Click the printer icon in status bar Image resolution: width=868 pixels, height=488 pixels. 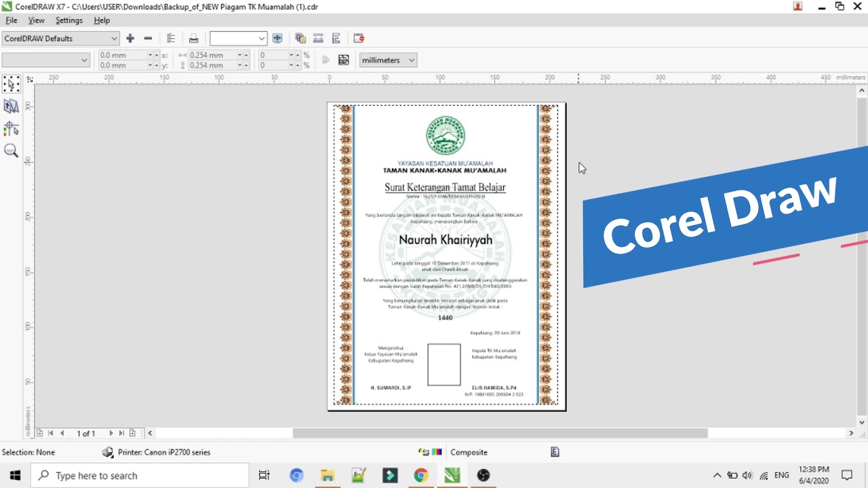108,452
